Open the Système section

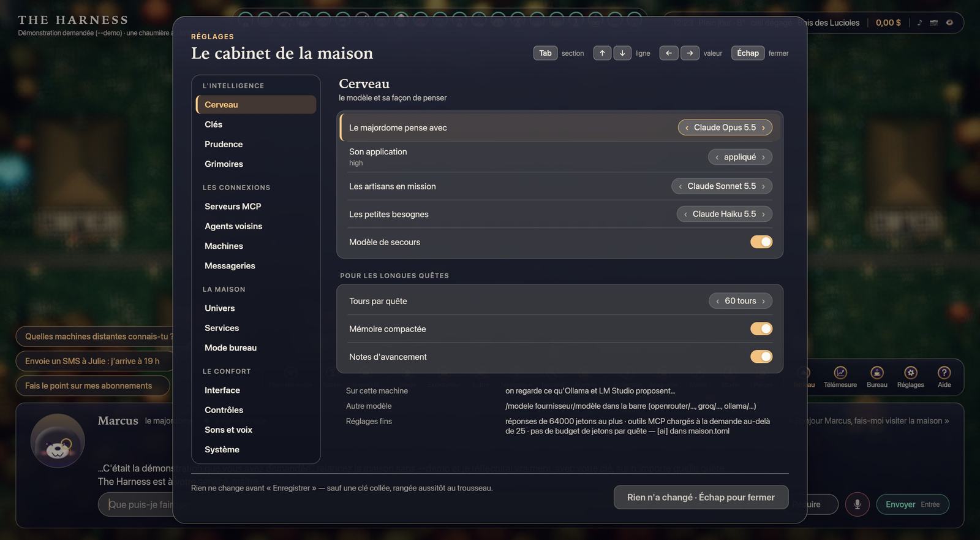(x=256, y=449)
